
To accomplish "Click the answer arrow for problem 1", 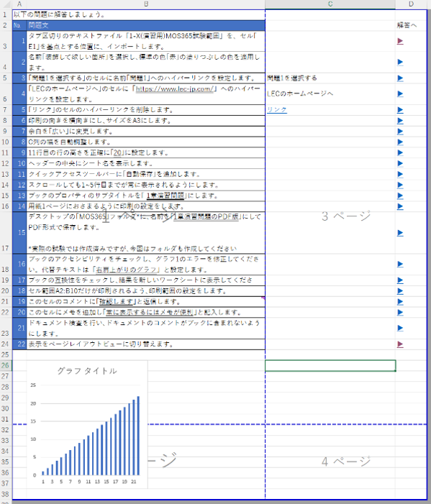I will [x=400, y=41].
